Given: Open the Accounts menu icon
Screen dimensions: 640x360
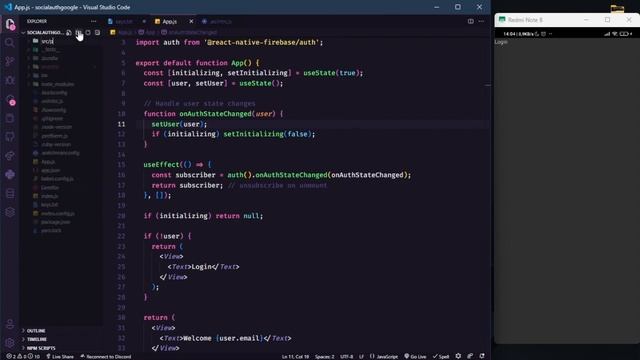Looking at the screenshot, I should click(10, 324).
